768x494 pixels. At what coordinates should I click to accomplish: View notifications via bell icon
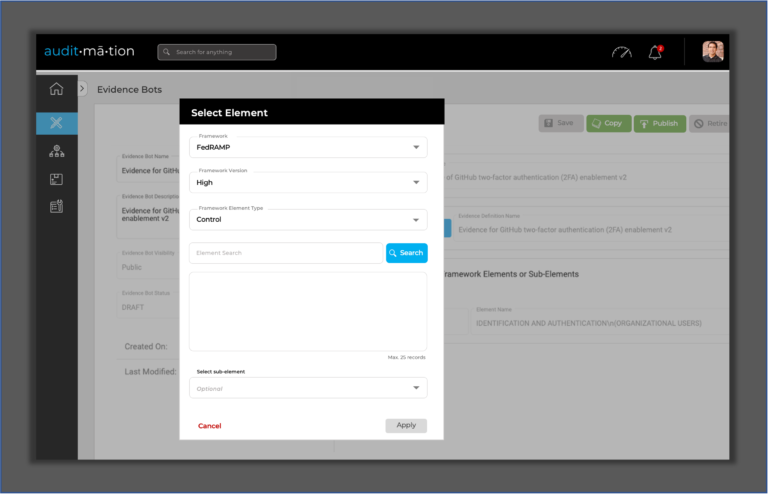pos(656,52)
